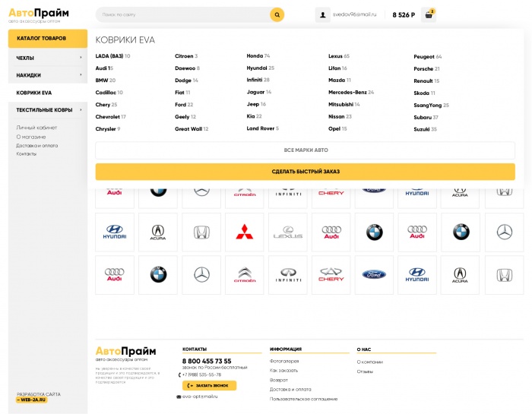Open the Каталог товаров menu header
This screenshot has height=414, width=532.
42,38
